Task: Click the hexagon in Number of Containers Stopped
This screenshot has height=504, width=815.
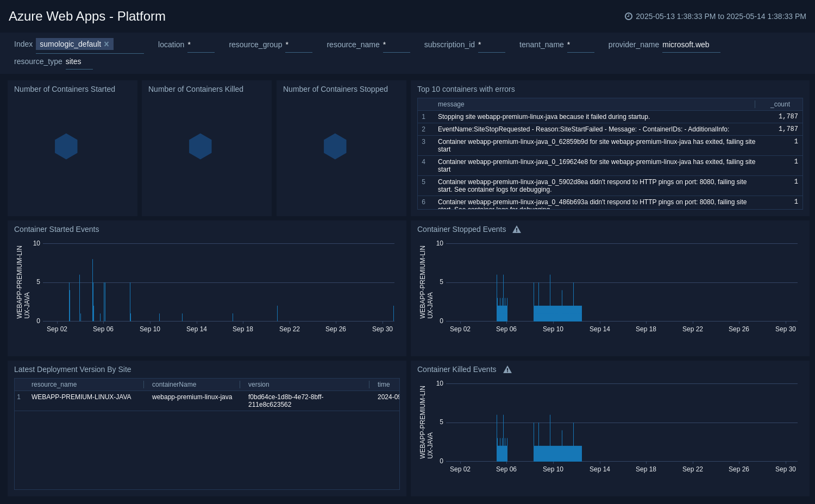Action: tap(335, 147)
